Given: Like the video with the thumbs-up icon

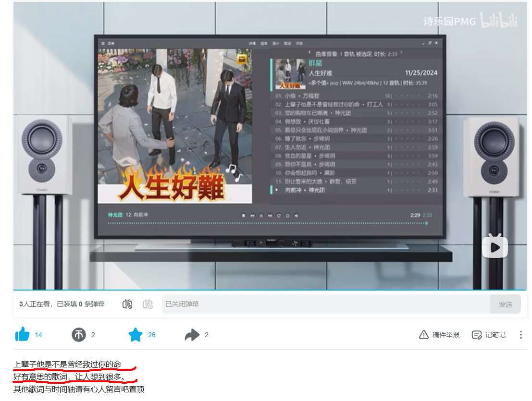Looking at the screenshot, I should 23,335.
